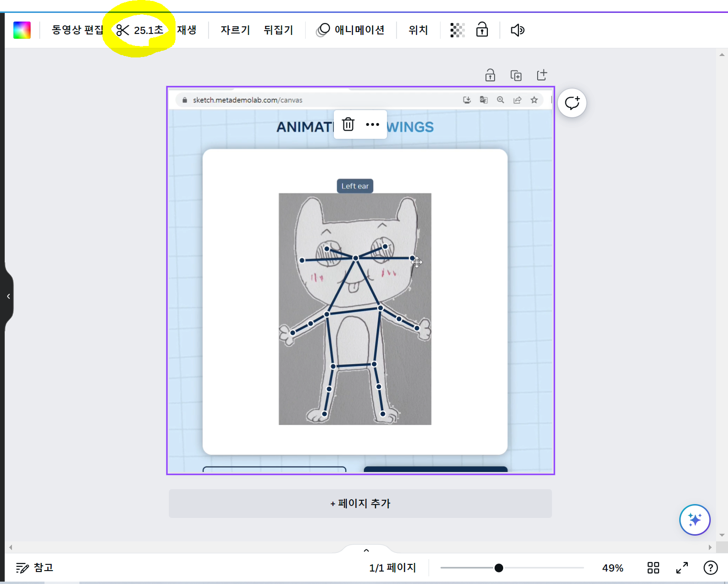This screenshot has height=584, width=728.
Task: Expand the collapsed left sidebar panel
Action: [8, 296]
